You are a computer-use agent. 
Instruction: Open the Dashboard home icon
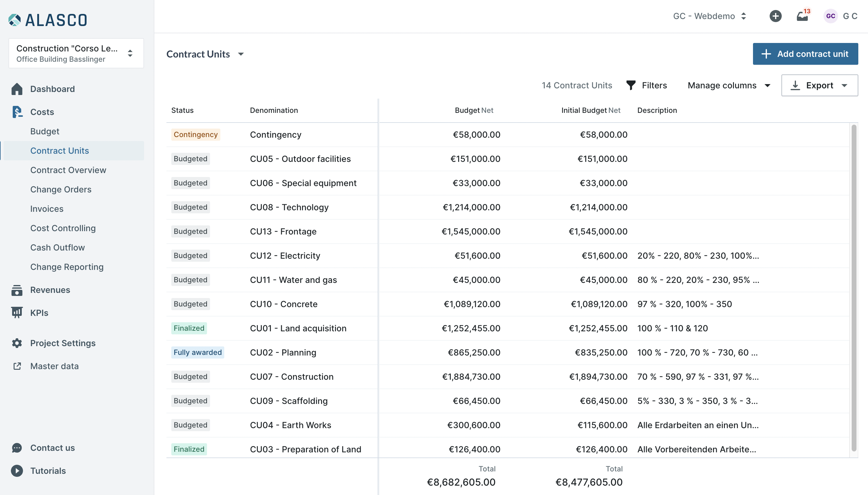pos(17,89)
